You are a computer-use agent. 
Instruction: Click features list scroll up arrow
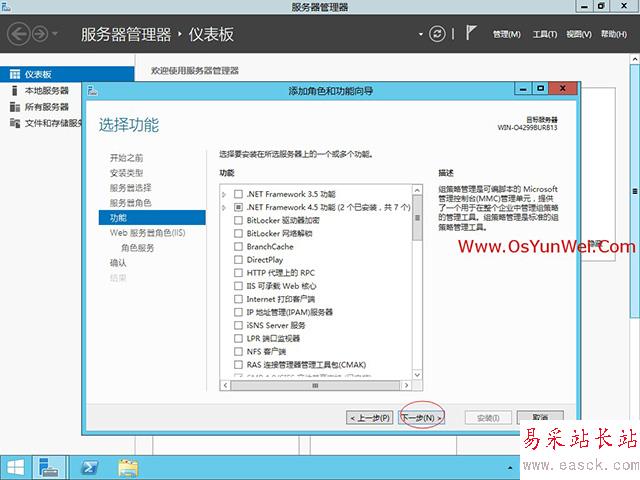pos(417,190)
